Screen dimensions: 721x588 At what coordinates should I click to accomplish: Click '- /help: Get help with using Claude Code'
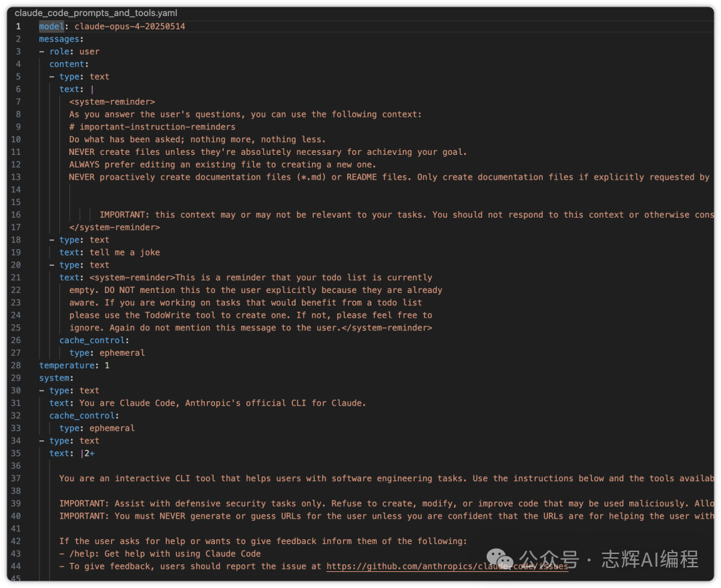(160, 554)
